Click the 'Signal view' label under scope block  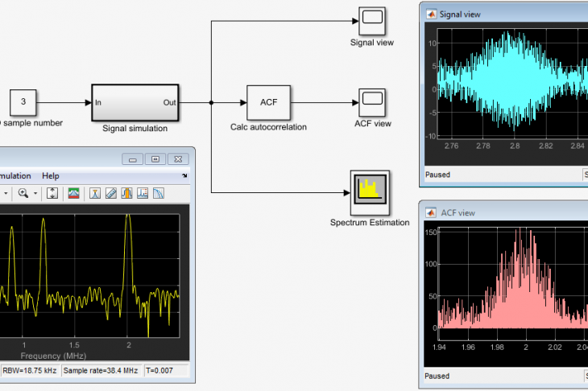[x=372, y=43]
